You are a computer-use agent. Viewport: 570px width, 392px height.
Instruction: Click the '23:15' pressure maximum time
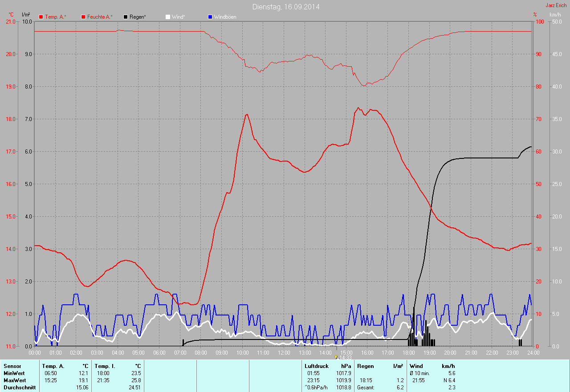coord(313,380)
